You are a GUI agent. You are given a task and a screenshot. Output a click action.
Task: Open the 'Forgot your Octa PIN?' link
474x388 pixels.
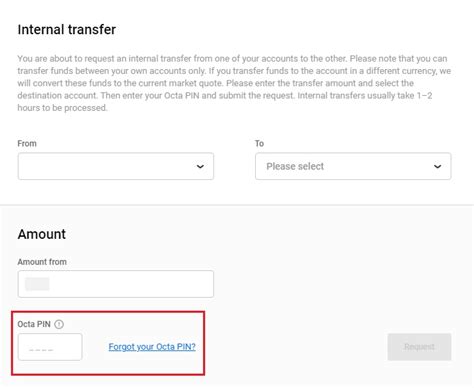[152, 347]
